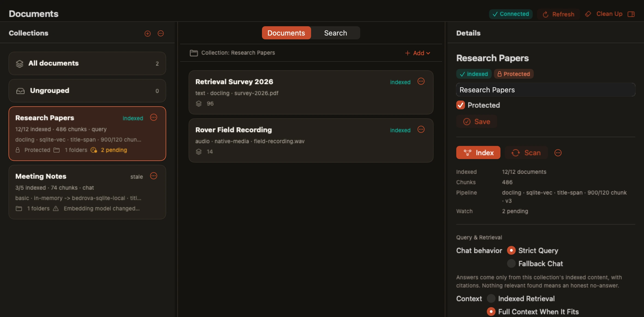Select the Fallback Chat radio option
This screenshot has width=644, height=317.
click(x=511, y=264)
